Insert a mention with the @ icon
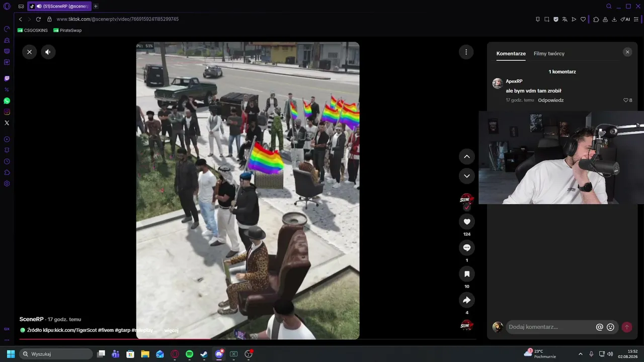 [x=599, y=327]
